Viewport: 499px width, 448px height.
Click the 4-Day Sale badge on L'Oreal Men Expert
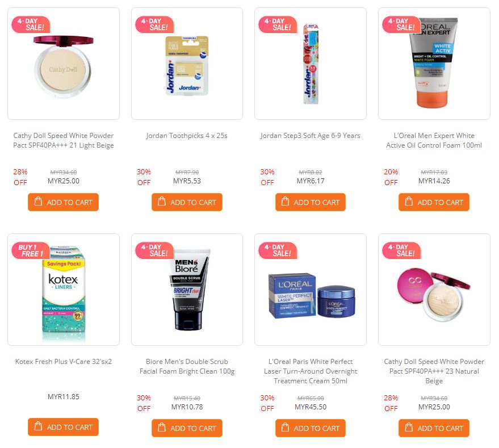tap(401, 24)
